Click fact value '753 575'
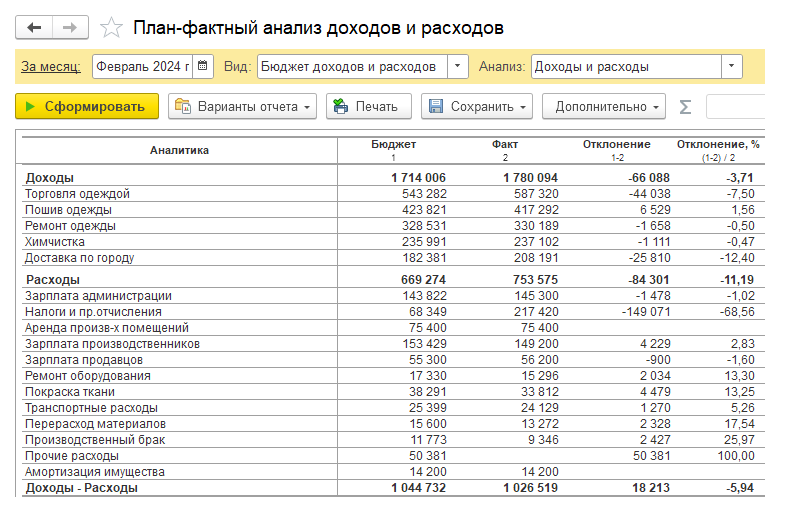Screen dimensions: 800x512 [535, 279]
